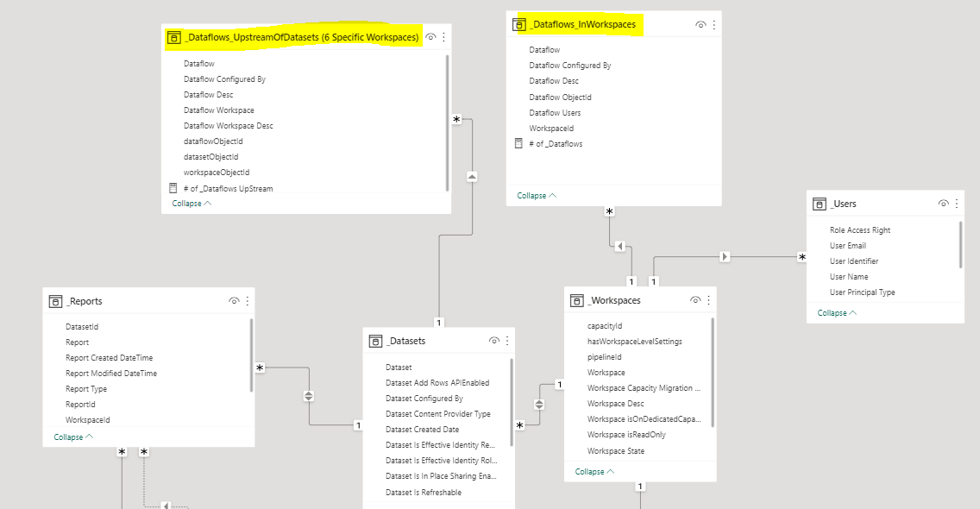Select the _Dataflows_InWorkspaces table title
The height and width of the screenshot is (509, 980).
[583, 24]
